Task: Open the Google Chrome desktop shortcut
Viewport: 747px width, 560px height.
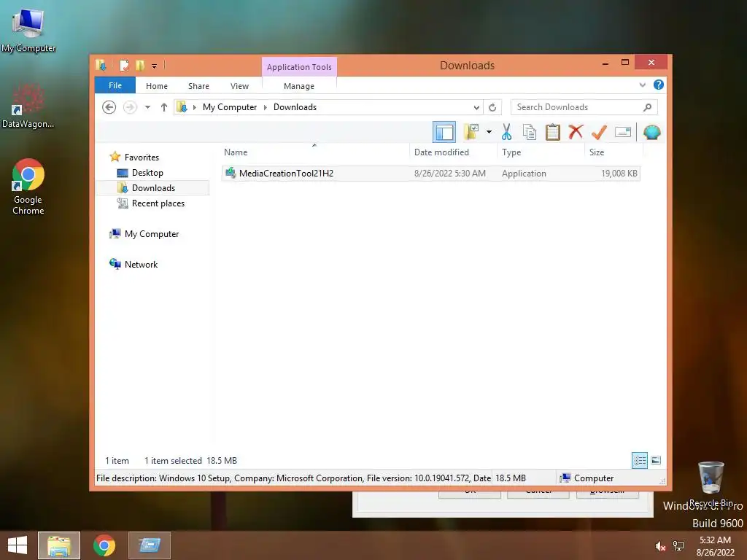Action: tap(28, 187)
